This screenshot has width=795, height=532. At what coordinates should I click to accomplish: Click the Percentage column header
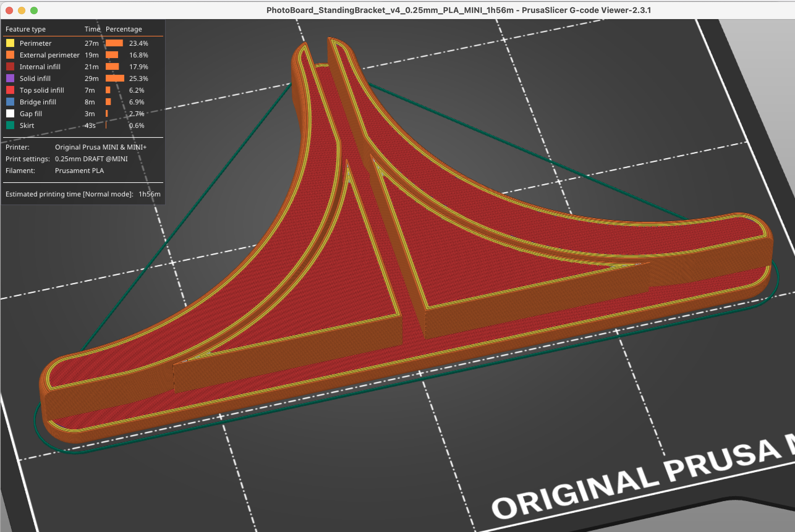(124, 29)
